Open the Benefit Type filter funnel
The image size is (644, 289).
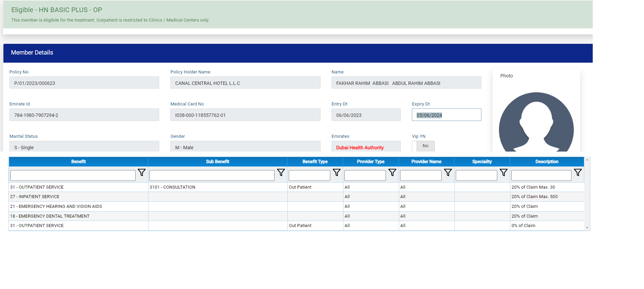pyautogui.click(x=336, y=172)
